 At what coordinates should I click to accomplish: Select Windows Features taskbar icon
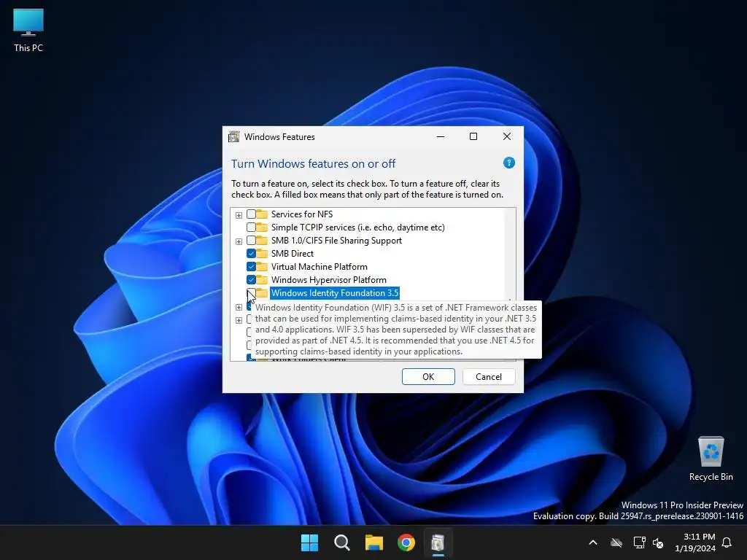438,542
